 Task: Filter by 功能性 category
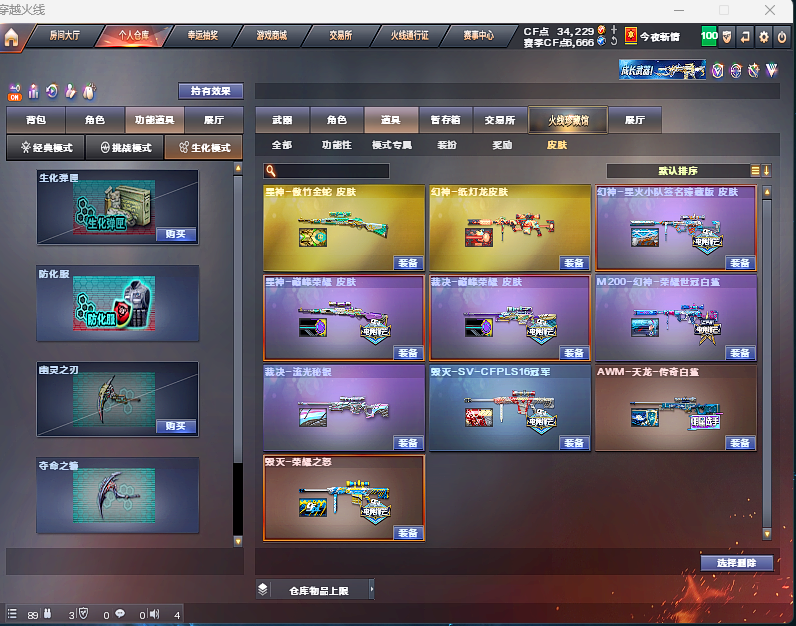[x=337, y=145]
